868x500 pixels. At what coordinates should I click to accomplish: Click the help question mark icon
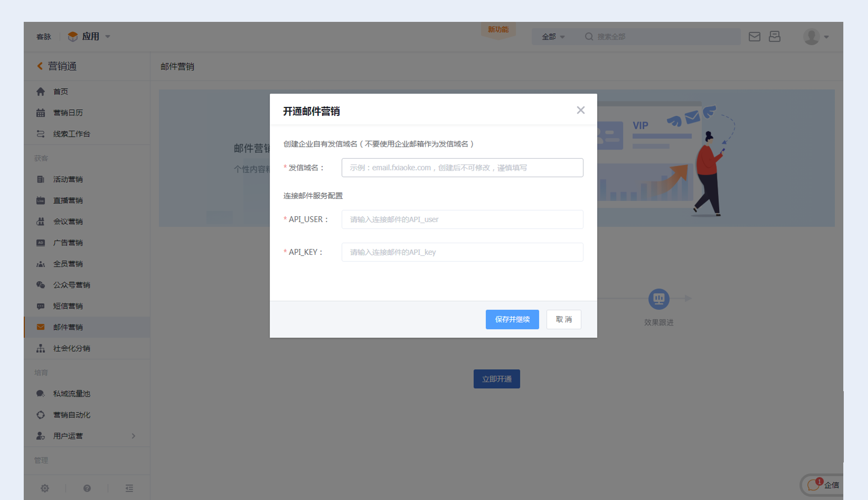pos(87,488)
